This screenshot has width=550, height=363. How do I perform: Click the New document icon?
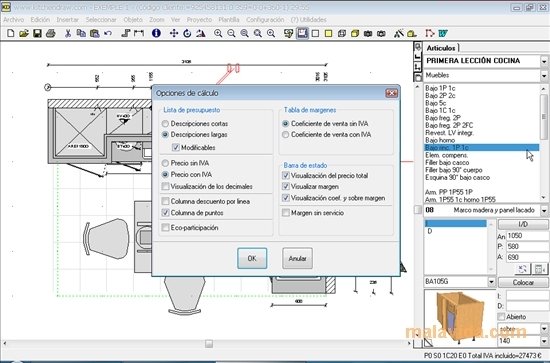(x=11, y=33)
